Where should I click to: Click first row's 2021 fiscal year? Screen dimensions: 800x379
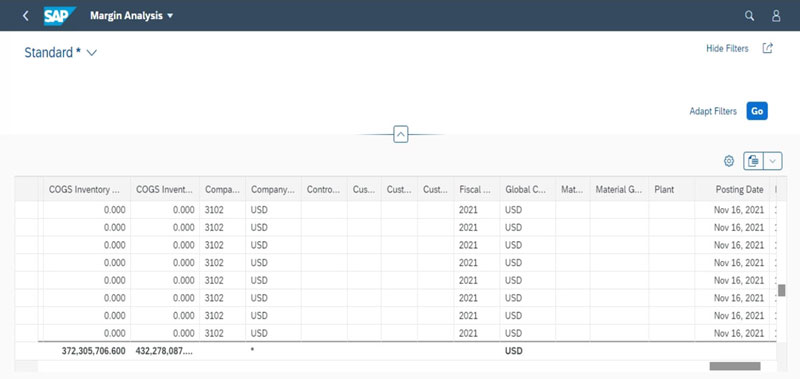tap(468, 210)
